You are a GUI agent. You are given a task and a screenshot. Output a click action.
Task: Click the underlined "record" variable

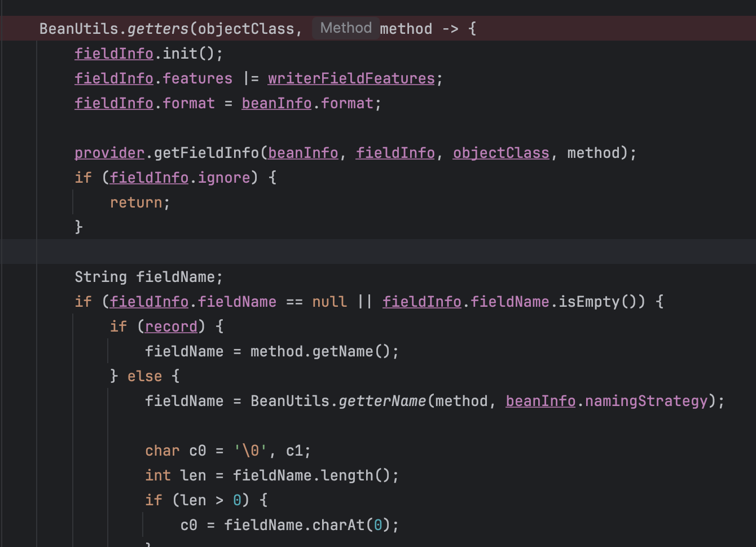click(x=171, y=327)
